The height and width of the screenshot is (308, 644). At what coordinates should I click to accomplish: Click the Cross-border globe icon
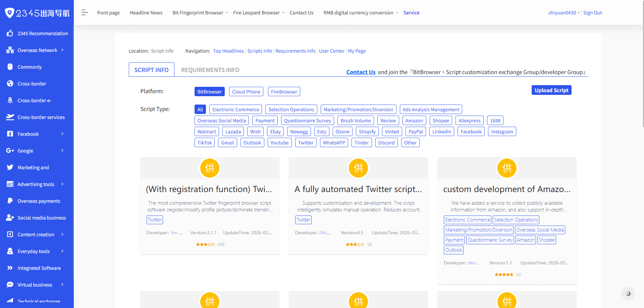pos(10,84)
